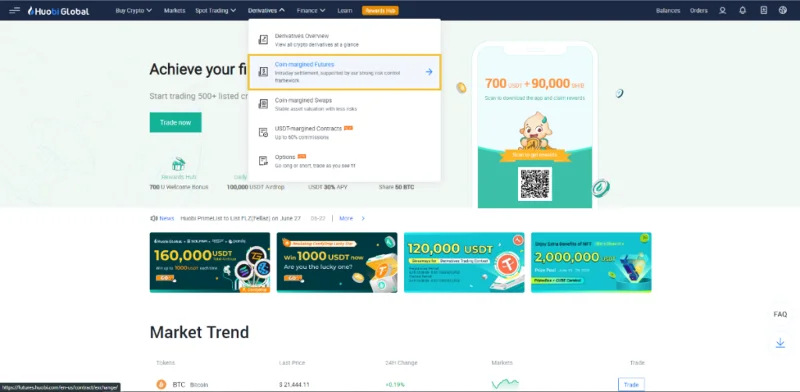Click the orange Rewards Hub button
The width and height of the screenshot is (800, 392).
tap(380, 10)
